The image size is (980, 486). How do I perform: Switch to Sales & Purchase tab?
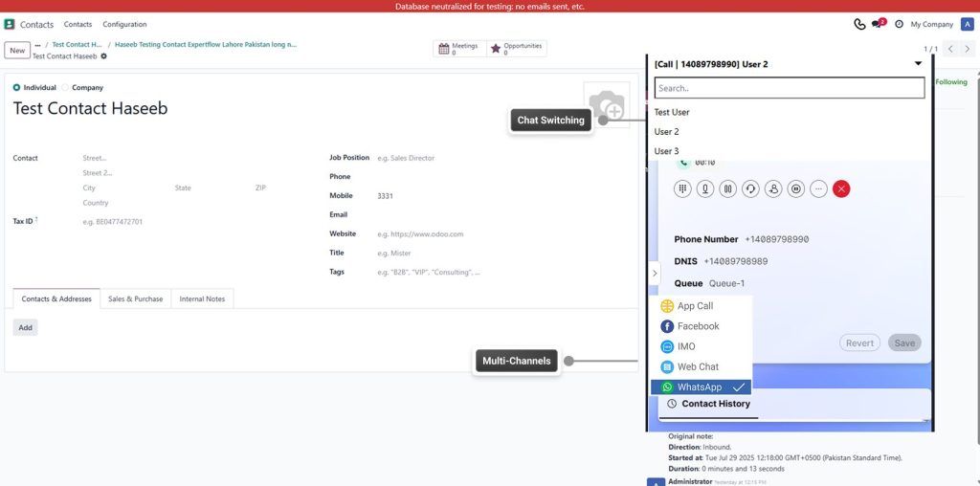pyautogui.click(x=136, y=298)
